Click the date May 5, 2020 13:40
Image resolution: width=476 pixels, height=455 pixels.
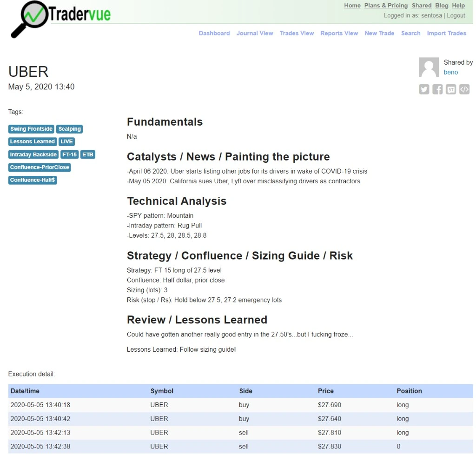[41, 87]
